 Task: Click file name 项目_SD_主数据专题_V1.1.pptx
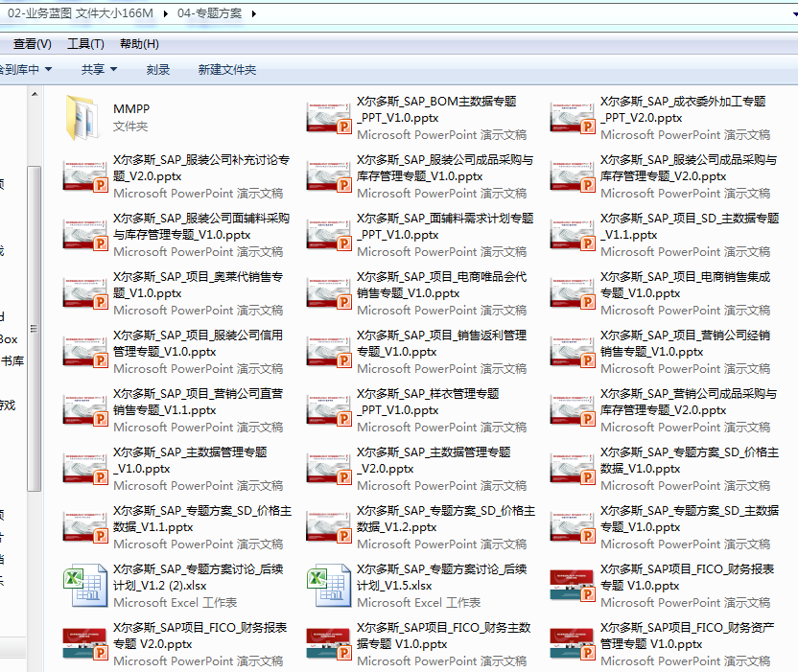[690, 226]
